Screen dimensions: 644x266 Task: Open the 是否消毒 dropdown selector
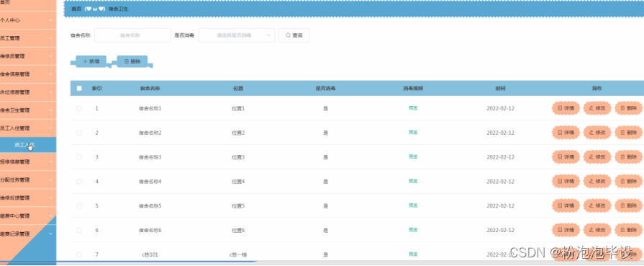(237, 35)
